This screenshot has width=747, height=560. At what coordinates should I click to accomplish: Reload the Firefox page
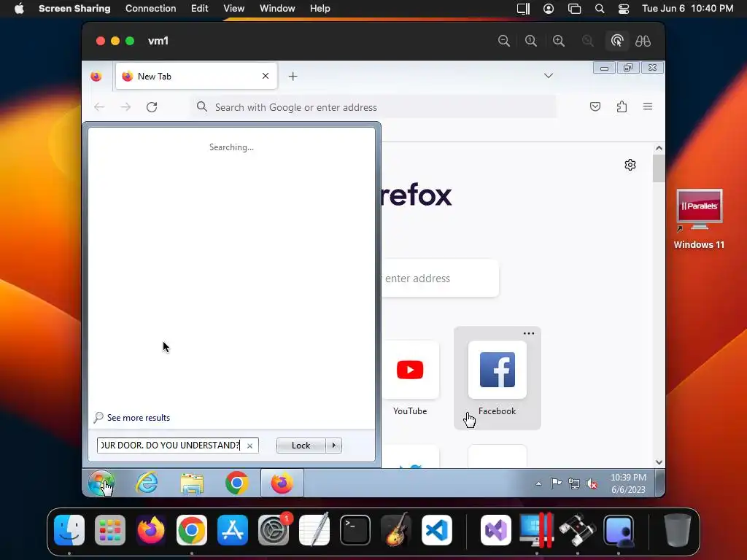point(152,107)
